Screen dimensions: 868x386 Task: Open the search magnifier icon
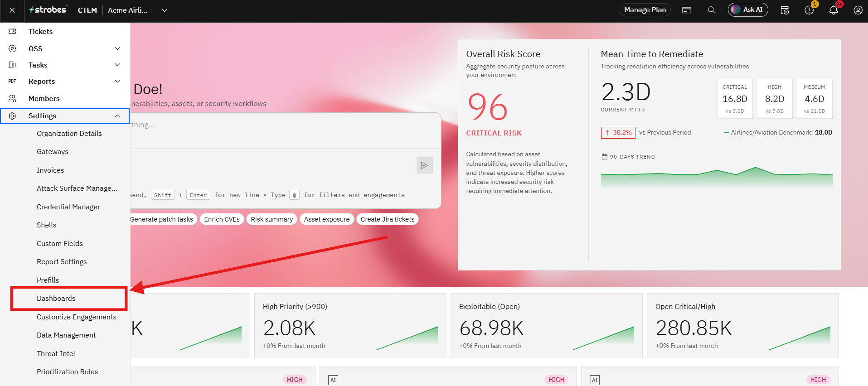click(x=712, y=10)
